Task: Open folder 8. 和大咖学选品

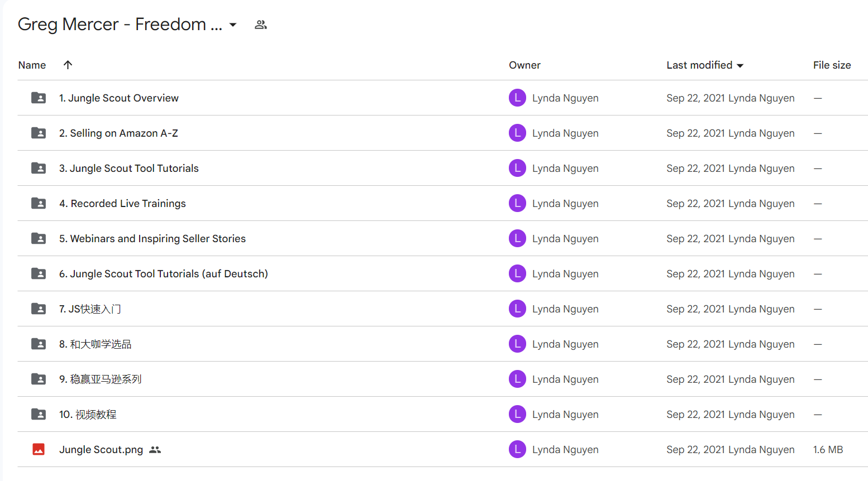Action: pyautogui.click(x=96, y=344)
